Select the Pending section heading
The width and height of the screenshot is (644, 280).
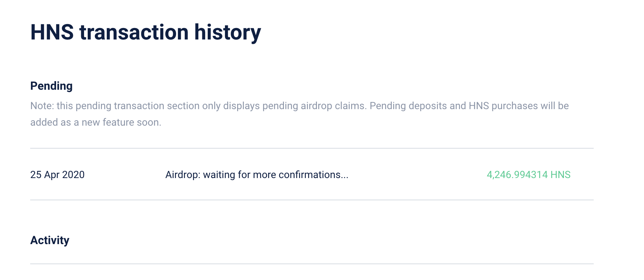(x=51, y=86)
